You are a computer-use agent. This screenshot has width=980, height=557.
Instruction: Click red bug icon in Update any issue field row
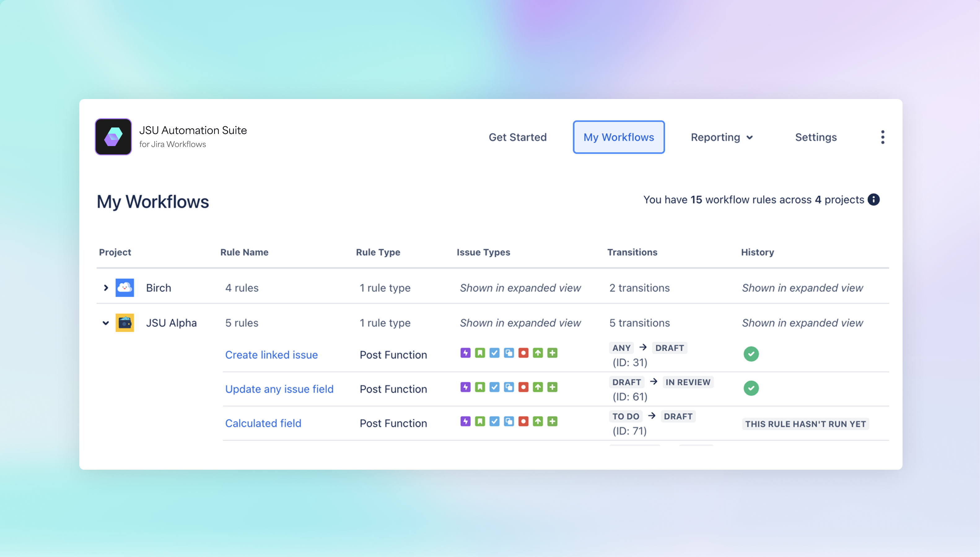tap(523, 387)
